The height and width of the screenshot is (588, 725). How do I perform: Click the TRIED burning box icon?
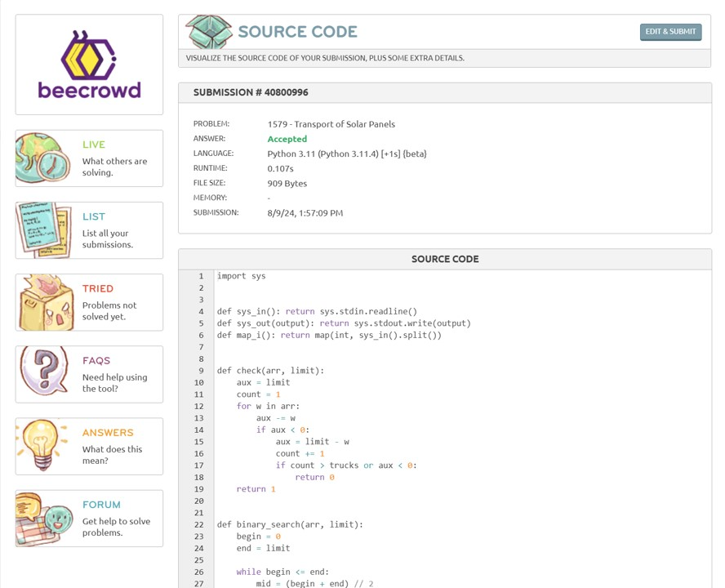click(44, 302)
